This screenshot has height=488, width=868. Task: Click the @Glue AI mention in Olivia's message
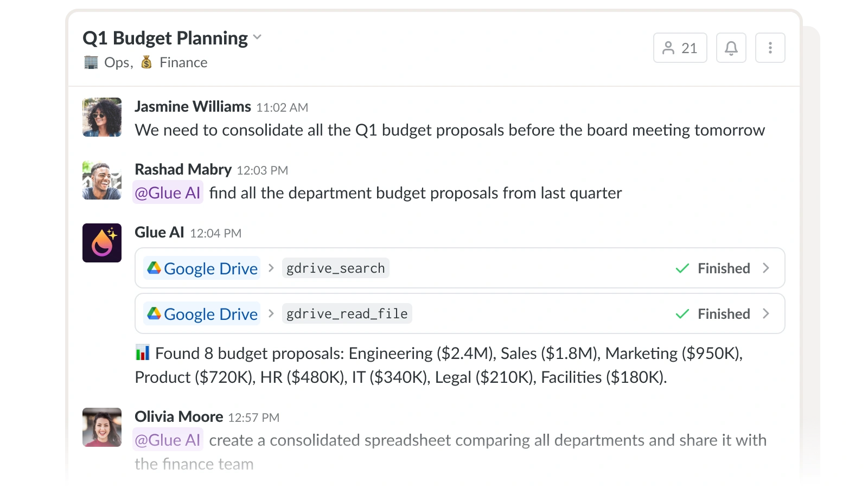click(x=168, y=440)
